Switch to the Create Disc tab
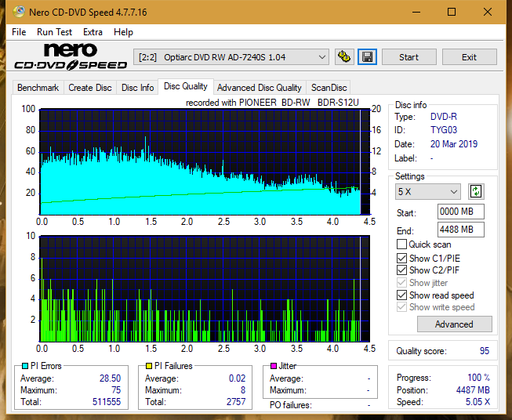Image resolution: width=512 pixels, height=420 pixels. pos(90,88)
